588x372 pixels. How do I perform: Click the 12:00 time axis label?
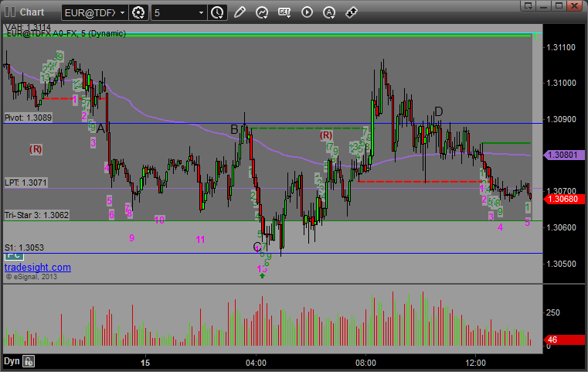tap(475, 363)
